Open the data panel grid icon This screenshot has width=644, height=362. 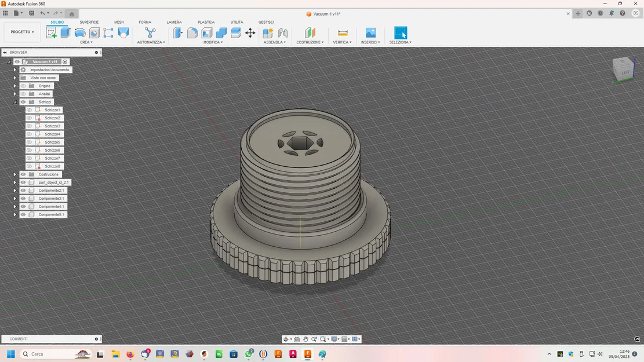tap(5, 13)
